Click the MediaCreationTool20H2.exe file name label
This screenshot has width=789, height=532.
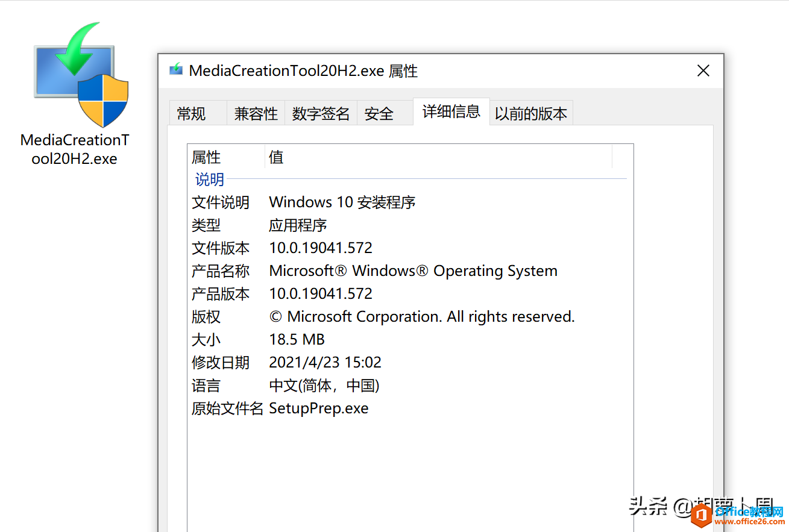[75, 149]
